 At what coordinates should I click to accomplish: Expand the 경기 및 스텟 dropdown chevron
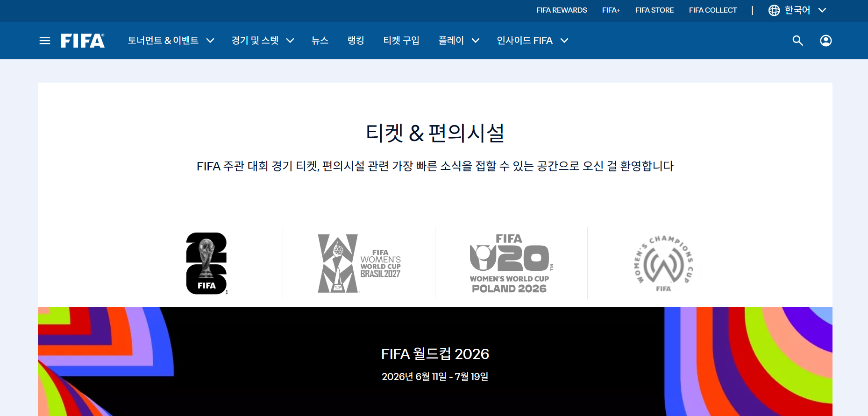290,41
